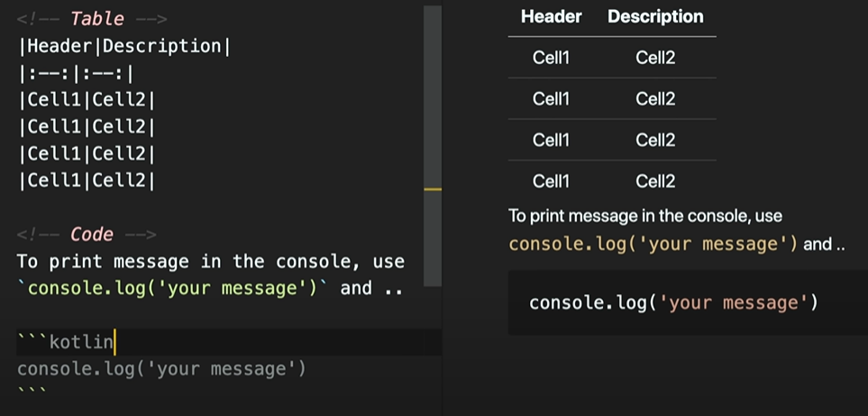The height and width of the screenshot is (416, 868).
Task: Click the yellow marker in the scrollbar
Action: (x=433, y=190)
